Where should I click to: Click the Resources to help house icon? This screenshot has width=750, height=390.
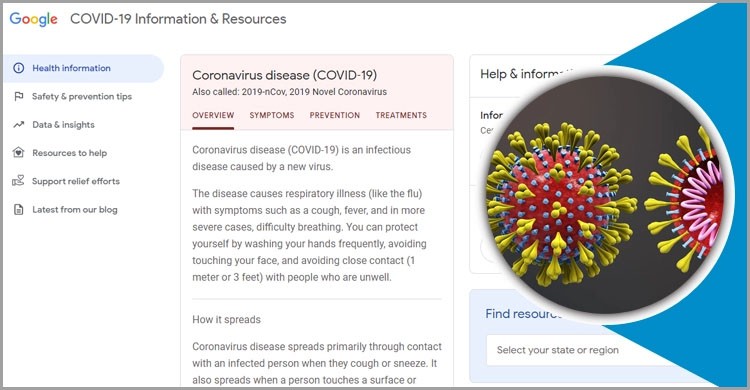[19, 153]
